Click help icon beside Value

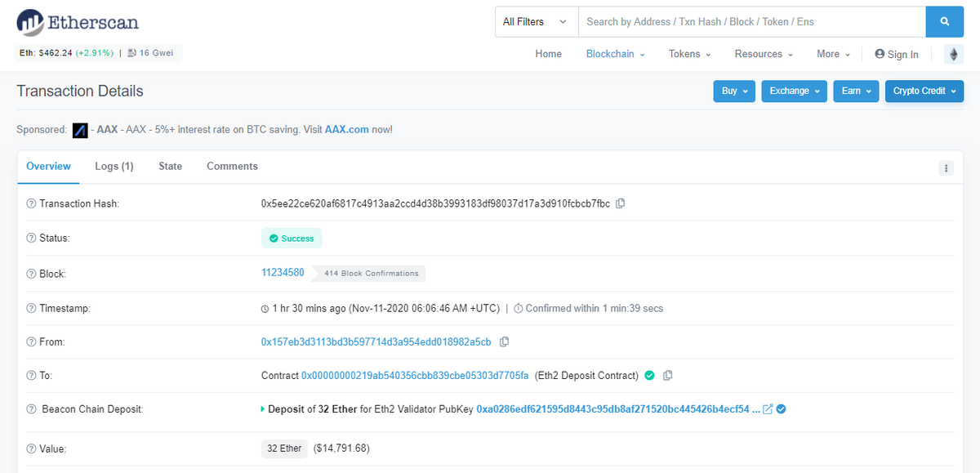(x=31, y=448)
